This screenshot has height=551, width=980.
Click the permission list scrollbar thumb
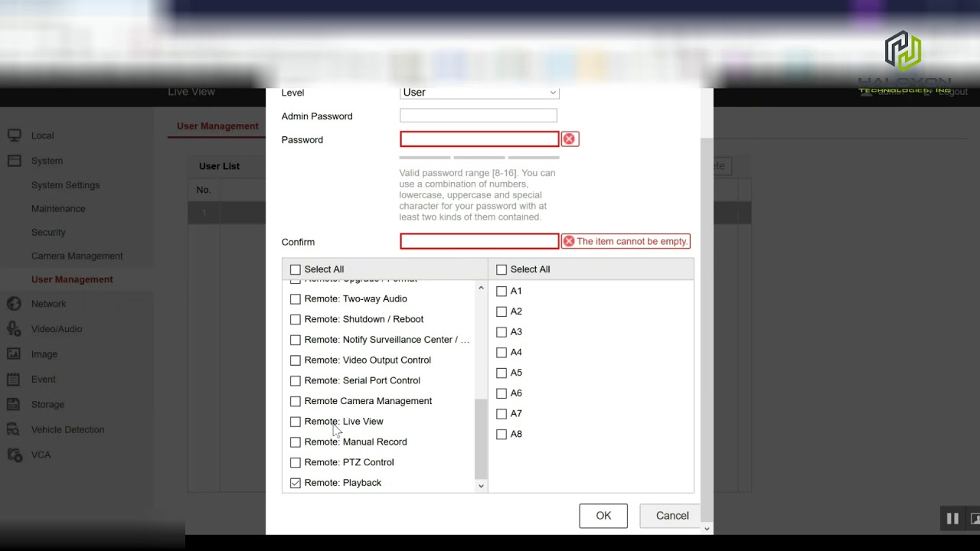[x=481, y=439]
